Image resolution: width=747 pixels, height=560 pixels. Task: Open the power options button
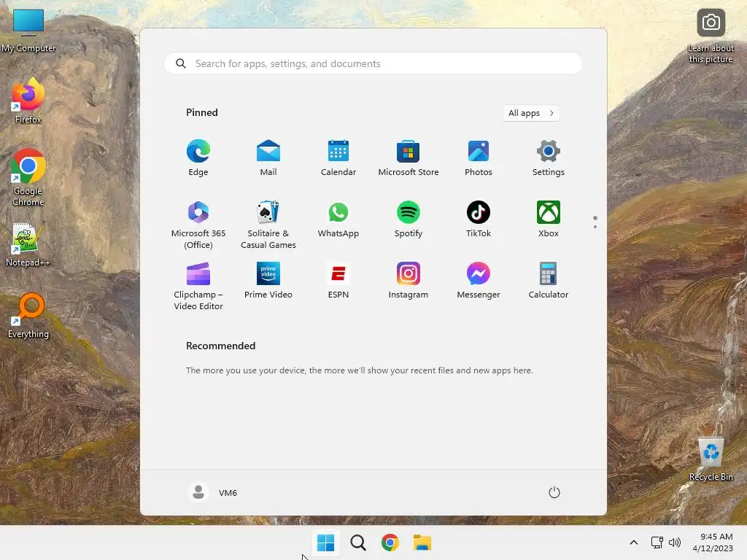[554, 492]
